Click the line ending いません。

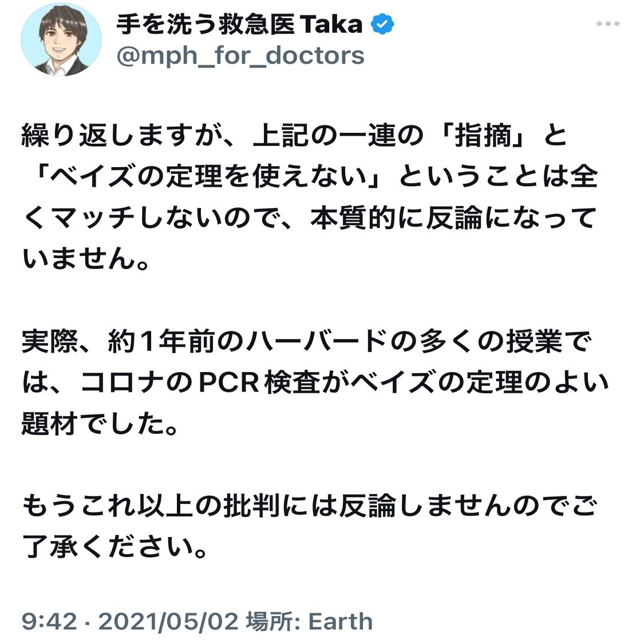[85, 259]
